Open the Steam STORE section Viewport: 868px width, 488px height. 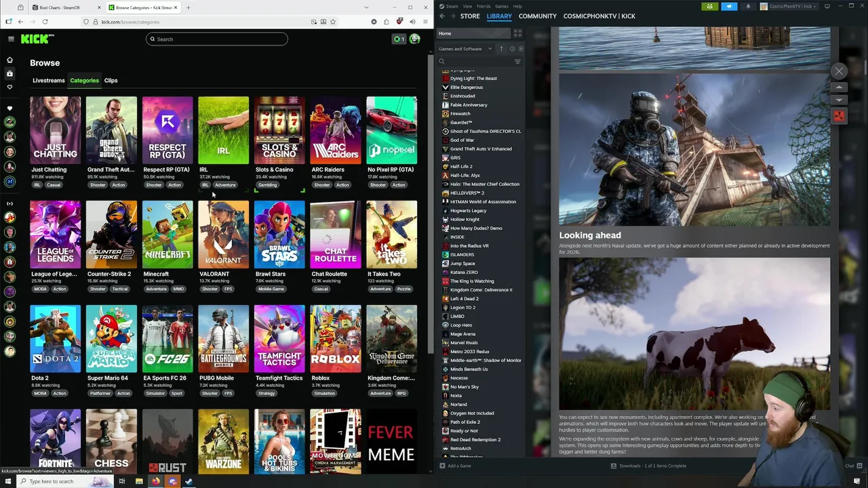pos(470,16)
